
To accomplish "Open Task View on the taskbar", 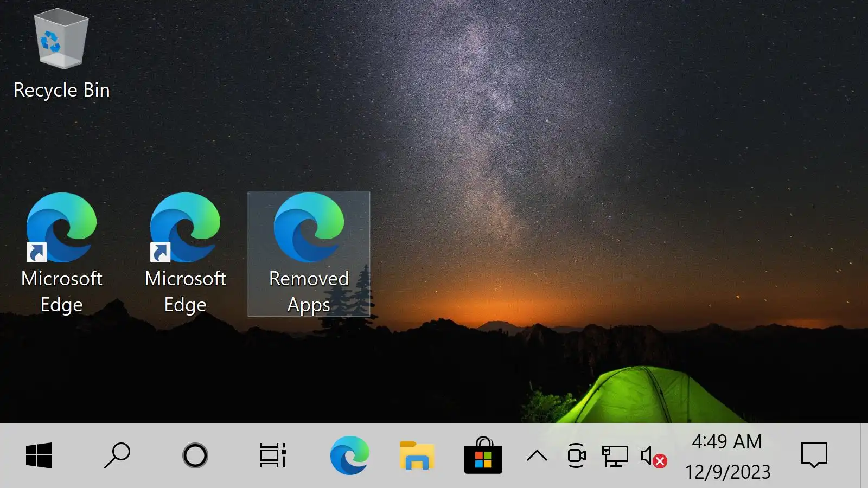I will (273, 455).
